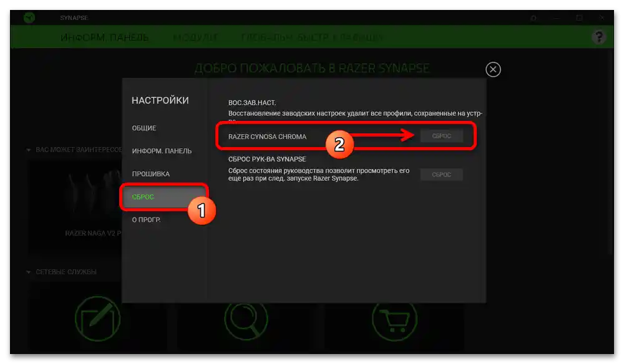
Task: Switch to МОДУЛИ top tab
Action: [x=195, y=37]
